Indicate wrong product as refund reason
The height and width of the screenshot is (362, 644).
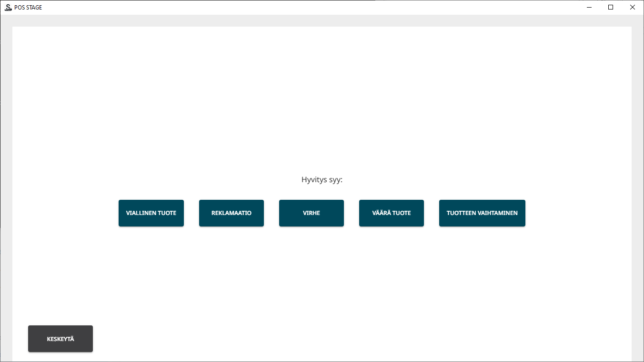point(391,213)
